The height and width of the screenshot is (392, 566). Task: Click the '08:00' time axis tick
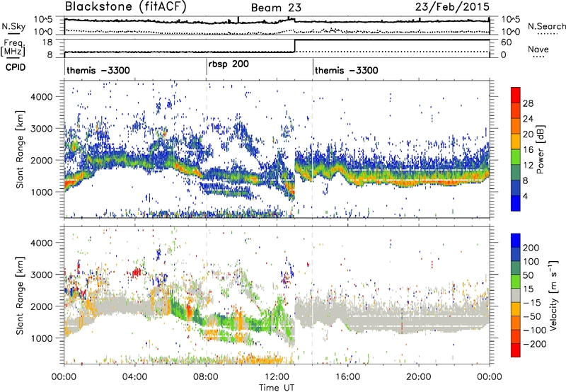tap(206, 377)
